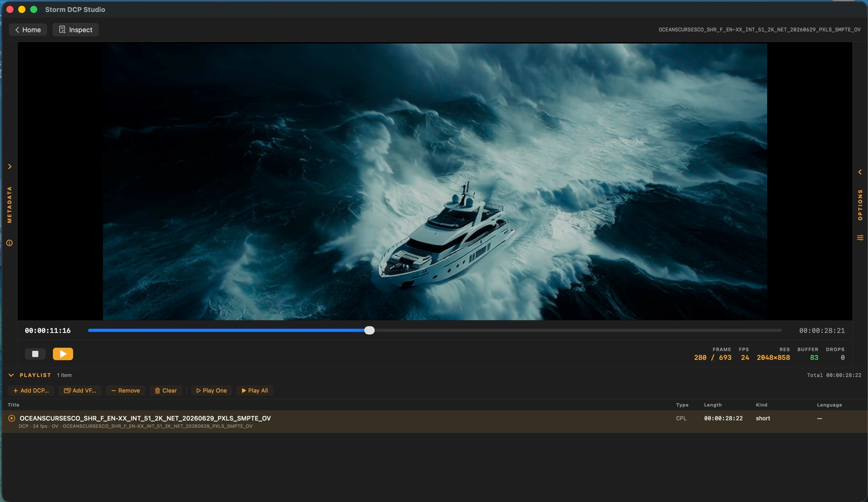Image resolution: width=868 pixels, height=502 pixels.
Task: Start playback with the orange play button
Action: [x=63, y=354]
